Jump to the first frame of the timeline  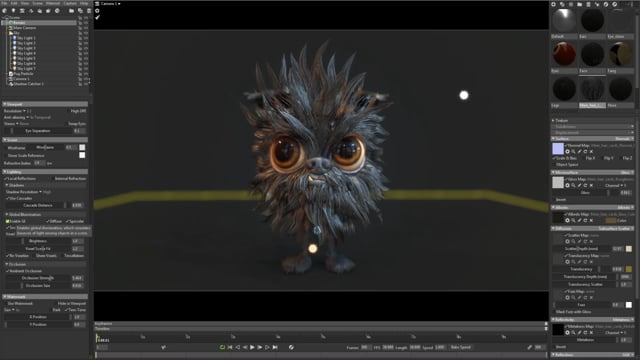pos(230,347)
